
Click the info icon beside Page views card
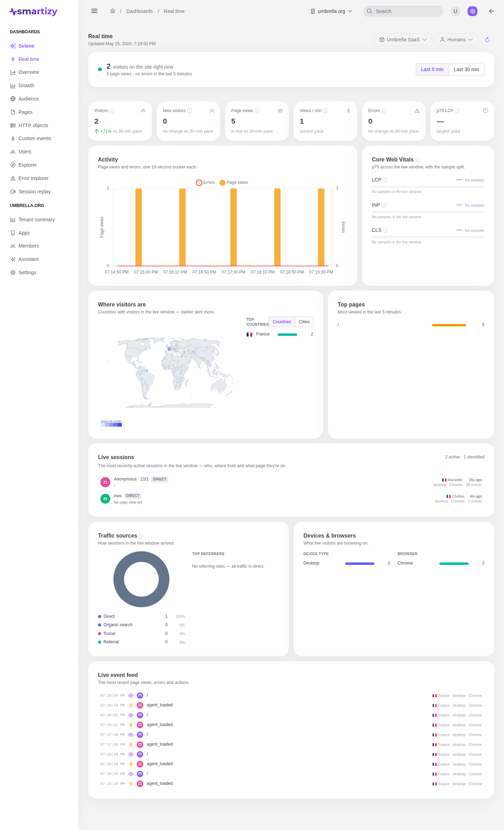[257, 111]
